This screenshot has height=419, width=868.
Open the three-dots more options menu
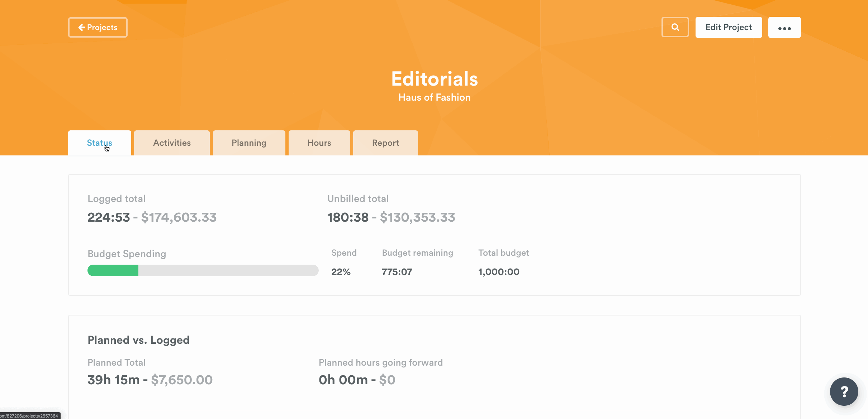pyautogui.click(x=784, y=28)
